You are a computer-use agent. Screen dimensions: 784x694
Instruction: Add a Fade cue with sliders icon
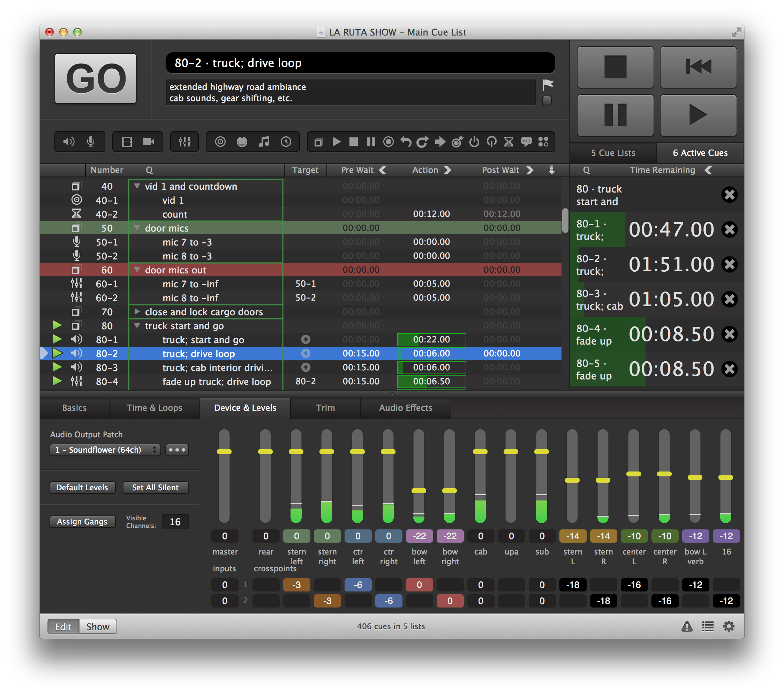point(184,142)
